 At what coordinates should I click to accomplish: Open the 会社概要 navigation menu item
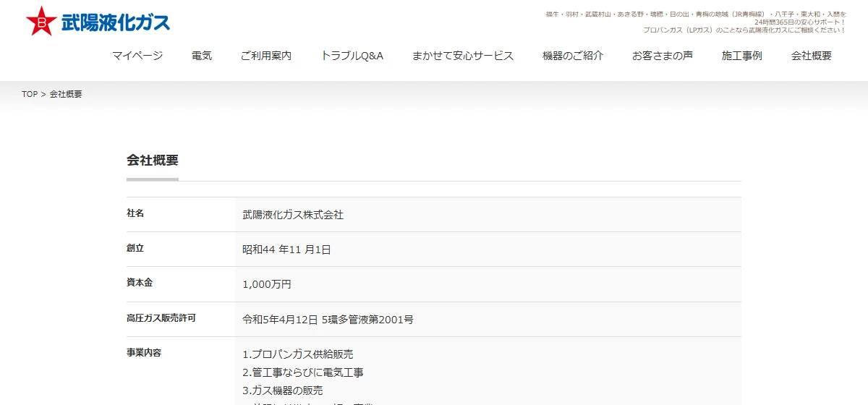[812, 56]
